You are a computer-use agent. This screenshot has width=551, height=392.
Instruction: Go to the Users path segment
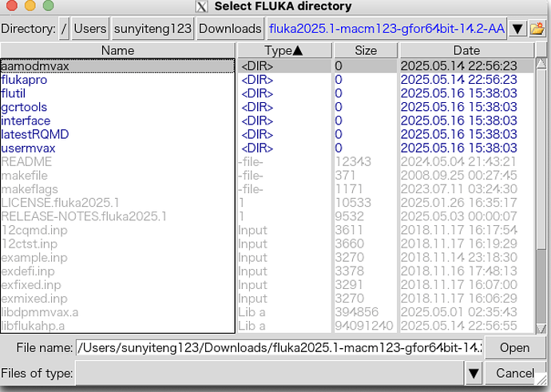click(90, 29)
